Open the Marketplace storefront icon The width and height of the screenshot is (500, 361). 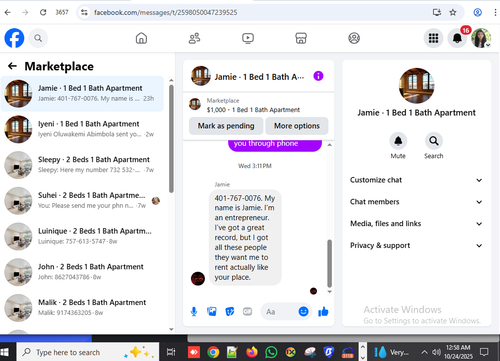pos(301,38)
